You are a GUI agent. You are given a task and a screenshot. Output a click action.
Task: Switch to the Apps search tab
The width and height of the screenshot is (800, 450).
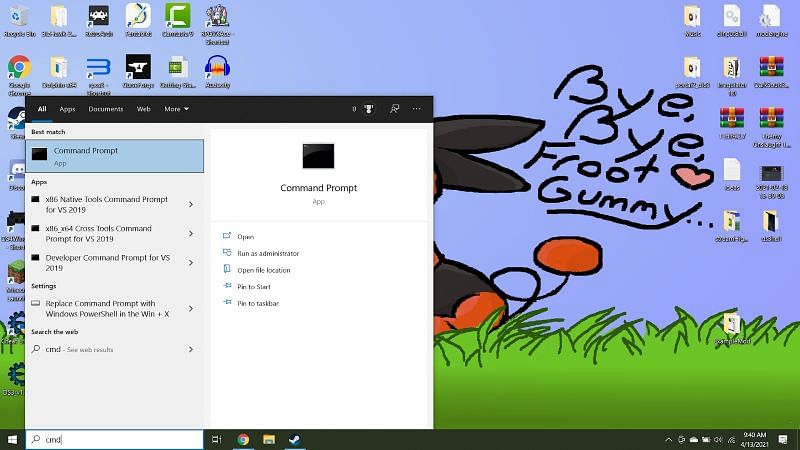67,109
